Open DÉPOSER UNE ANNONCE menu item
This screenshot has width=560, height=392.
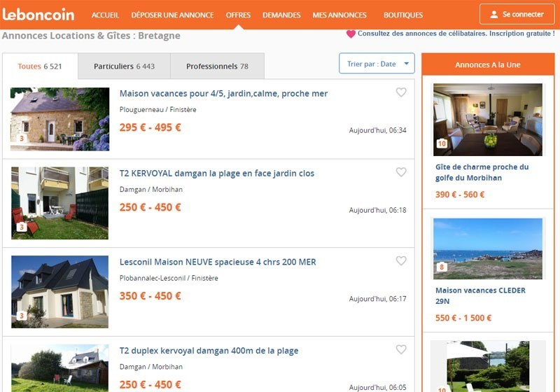172,15
